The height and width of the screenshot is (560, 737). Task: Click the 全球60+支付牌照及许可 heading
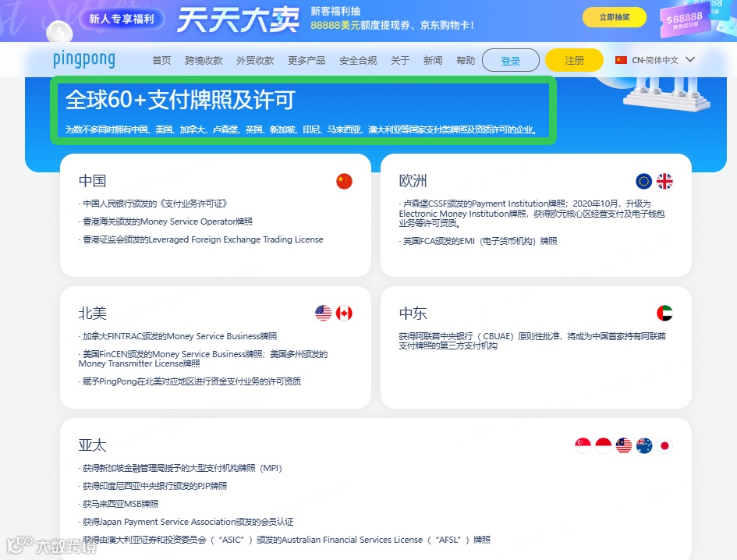(180, 99)
